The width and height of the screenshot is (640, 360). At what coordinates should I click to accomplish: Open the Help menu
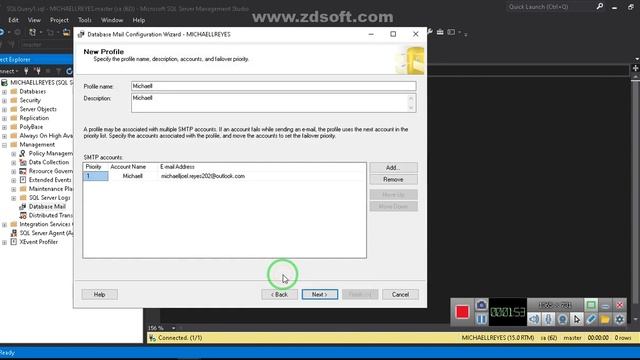(x=139, y=20)
